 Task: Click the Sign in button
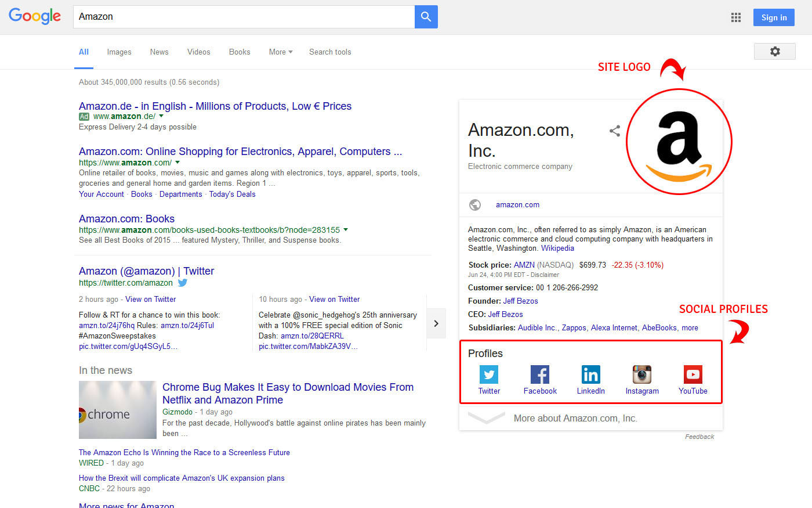click(774, 17)
